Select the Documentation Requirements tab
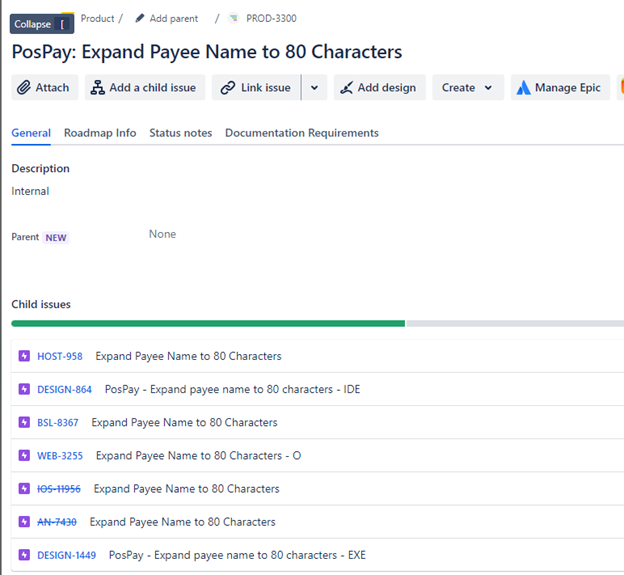 coord(301,133)
